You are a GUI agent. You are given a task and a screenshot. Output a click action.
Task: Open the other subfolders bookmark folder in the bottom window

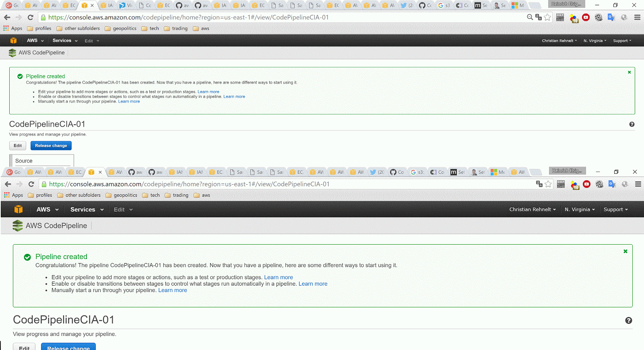coord(79,195)
